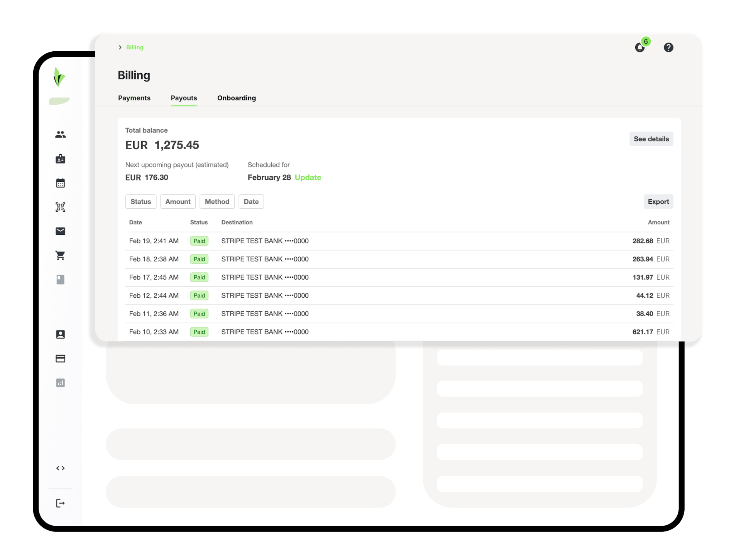Open help using the question mark icon

[669, 47]
